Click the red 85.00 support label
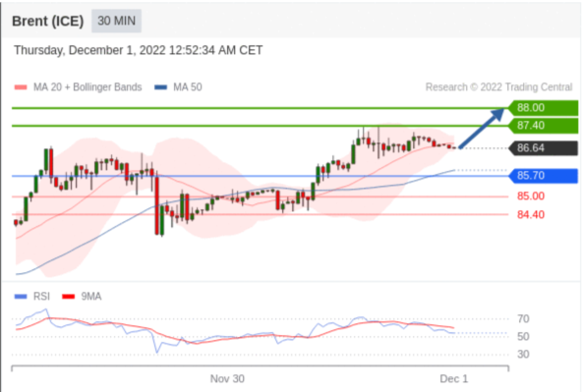 (x=531, y=196)
